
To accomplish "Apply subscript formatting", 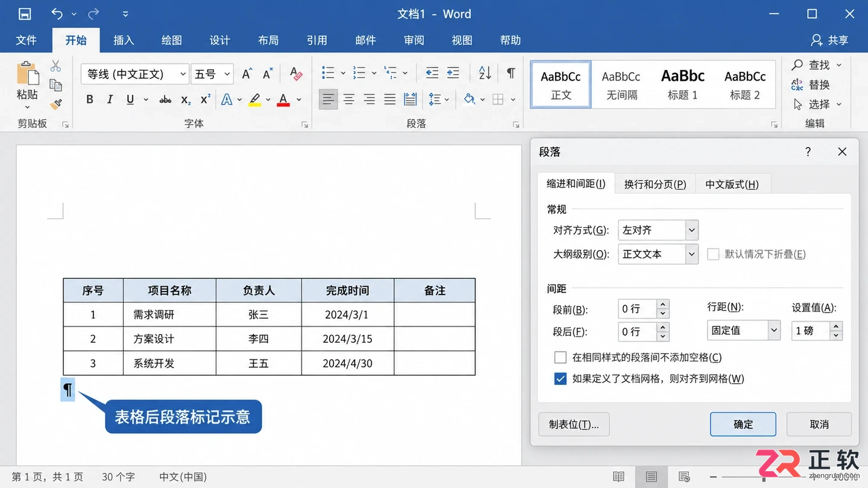I will tap(186, 99).
